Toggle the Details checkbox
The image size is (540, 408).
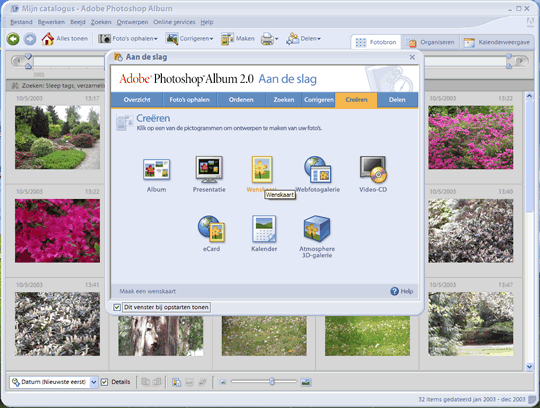click(104, 382)
